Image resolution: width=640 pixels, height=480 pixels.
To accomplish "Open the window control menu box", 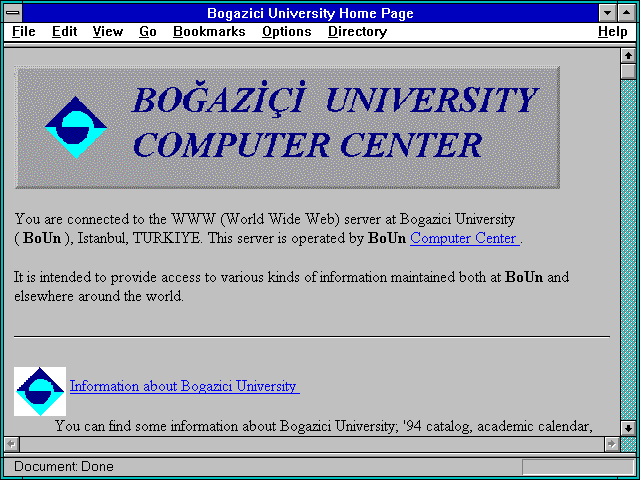I will point(13,13).
